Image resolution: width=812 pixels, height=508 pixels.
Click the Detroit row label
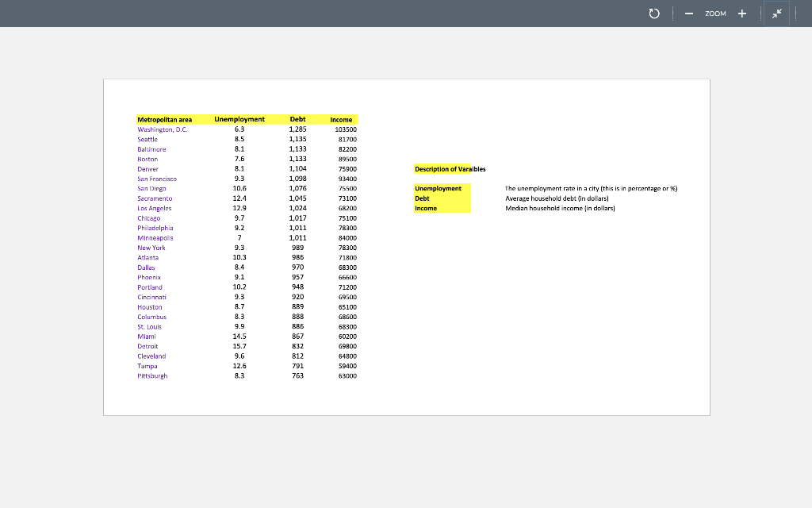click(147, 346)
